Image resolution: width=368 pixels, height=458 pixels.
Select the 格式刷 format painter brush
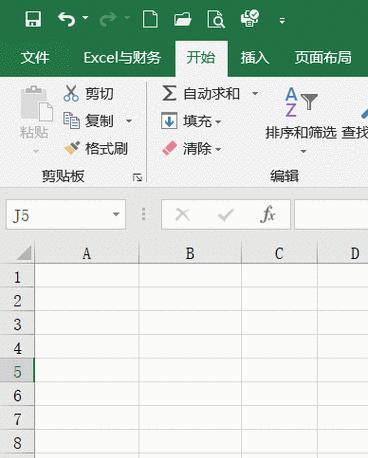tap(96, 149)
